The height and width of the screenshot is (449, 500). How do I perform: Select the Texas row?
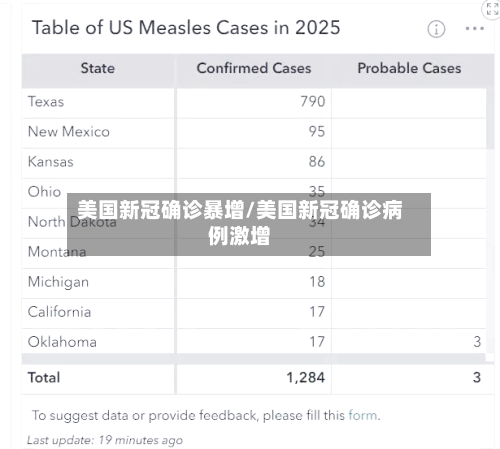pyautogui.click(x=254, y=103)
